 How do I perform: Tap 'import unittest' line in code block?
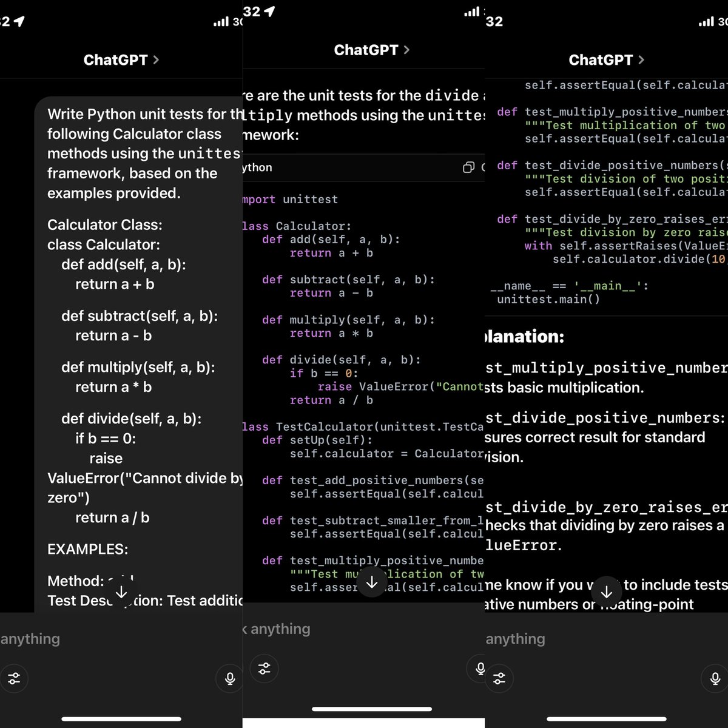point(290,200)
